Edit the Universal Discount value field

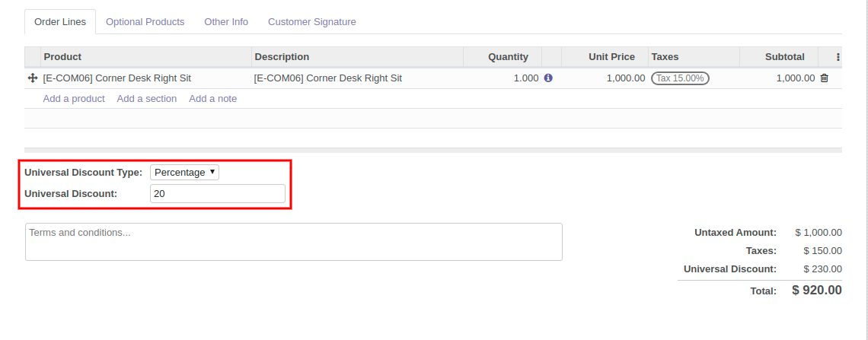pos(217,194)
